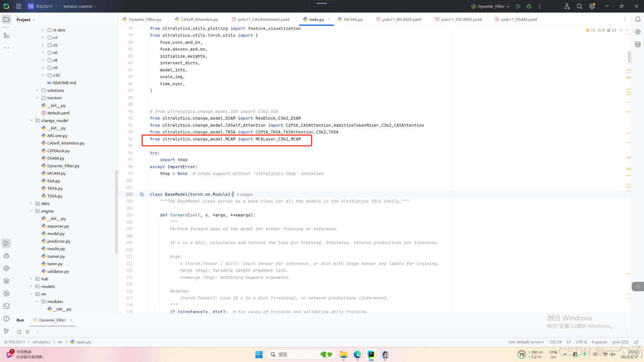Switch to the MCAM.py tab

(x=353, y=19)
